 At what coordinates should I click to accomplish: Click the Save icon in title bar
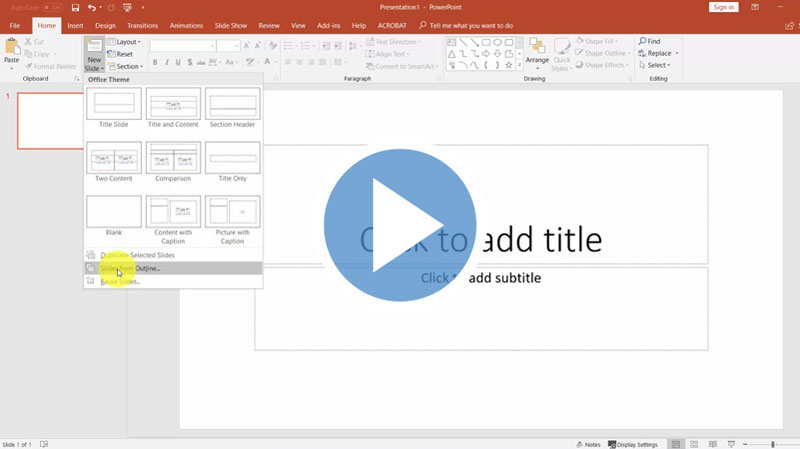(x=75, y=7)
